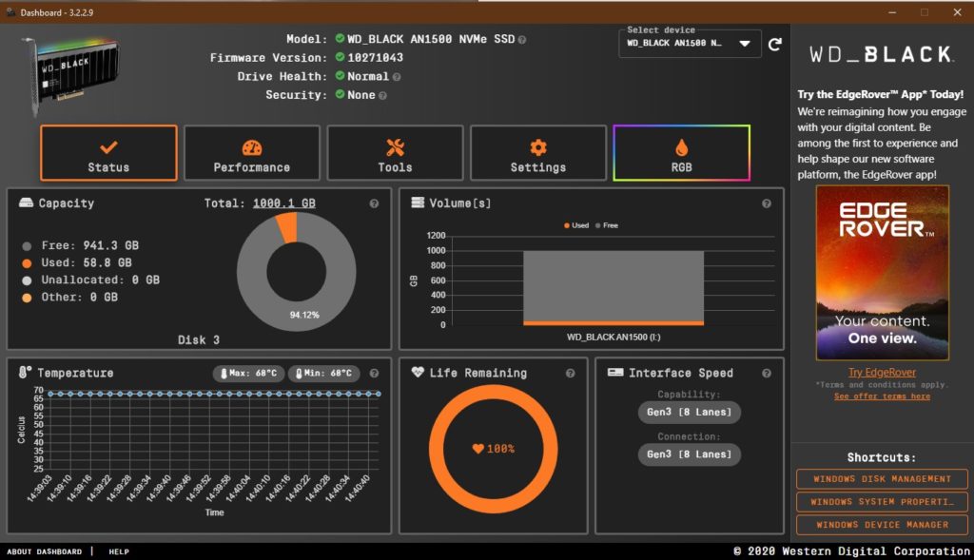Image resolution: width=974 pixels, height=560 pixels.
Task: Click the Min: 68°C temperature badge
Action: [x=324, y=373]
